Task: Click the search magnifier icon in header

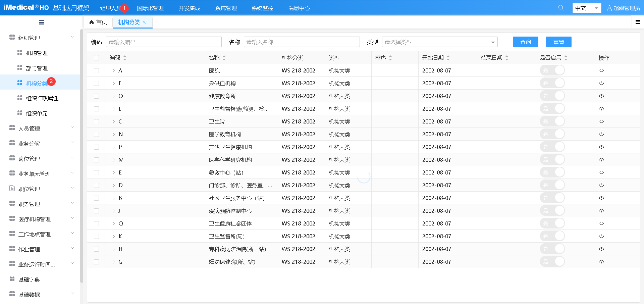Action: pos(561,8)
